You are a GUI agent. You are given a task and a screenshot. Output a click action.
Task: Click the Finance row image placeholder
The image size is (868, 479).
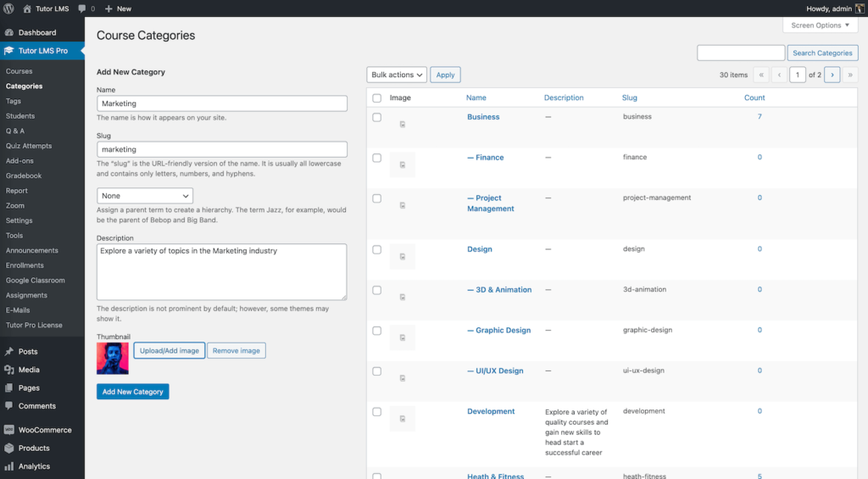(x=403, y=165)
